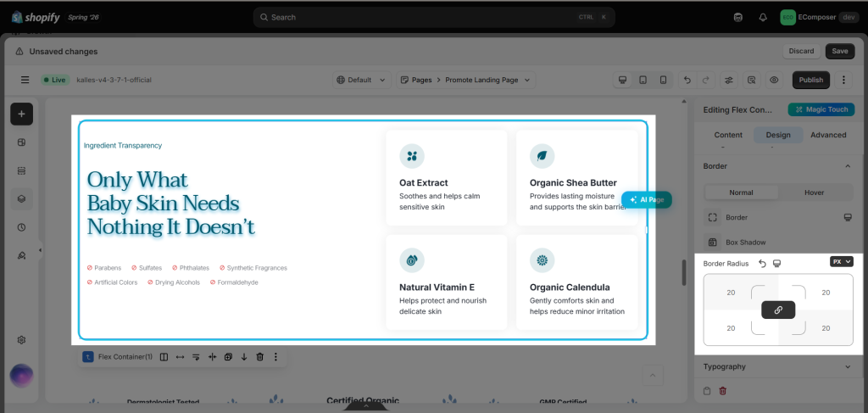Switch to Hover border state
The height and width of the screenshot is (413, 868).
tap(815, 193)
